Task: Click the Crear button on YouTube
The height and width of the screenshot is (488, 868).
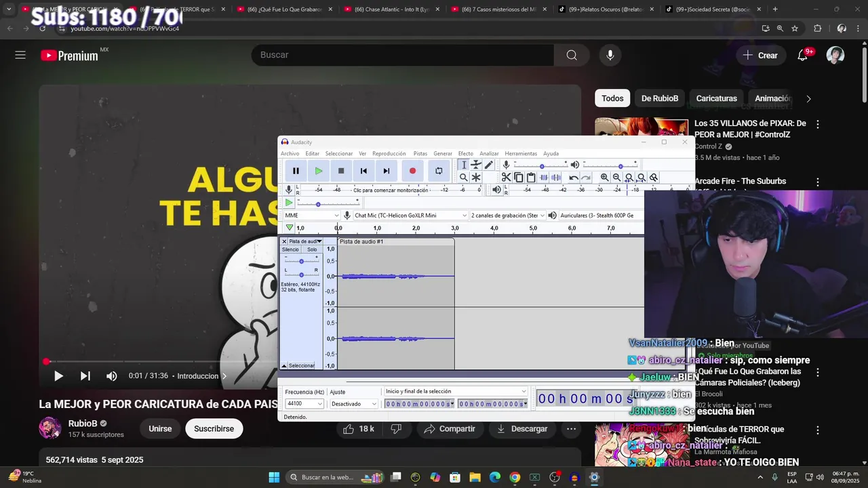Action: 759,56
